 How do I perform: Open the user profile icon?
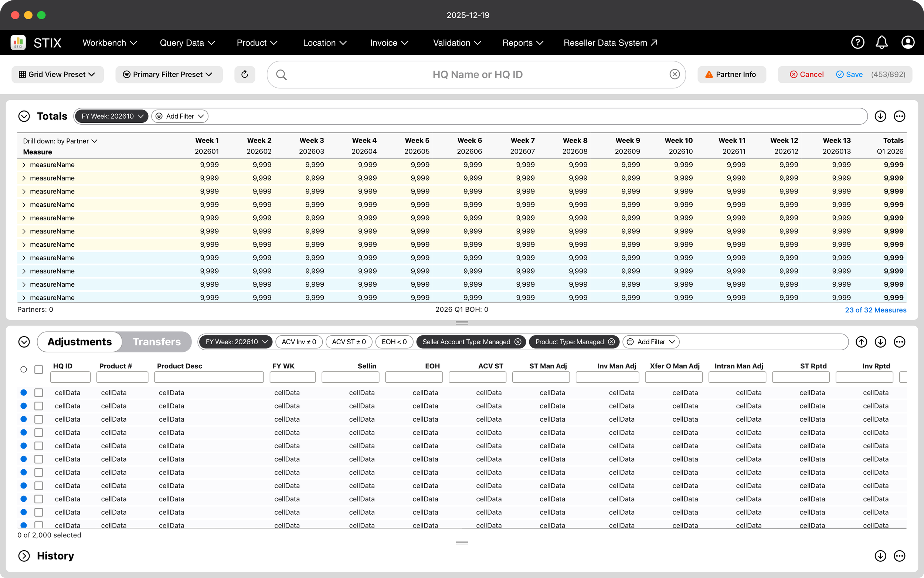point(908,43)
